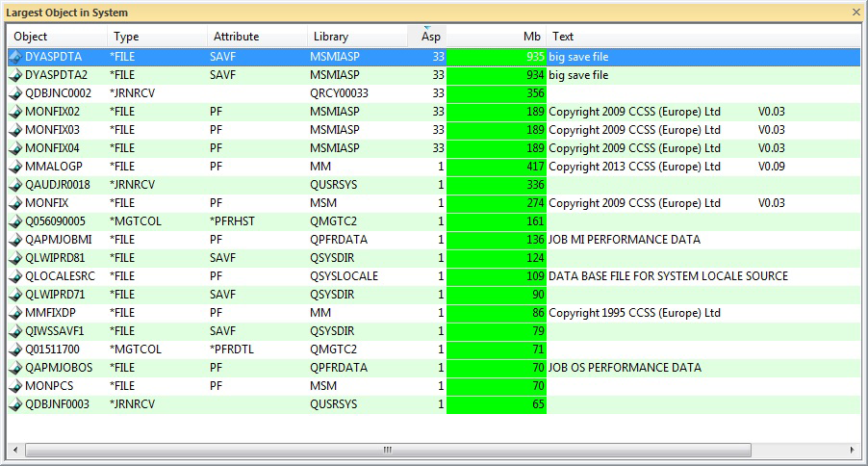The image size is (868, 466).
Task: Click the icon beside QAUDJR0018
Action: pyautogui.click(x=14, y=185)
